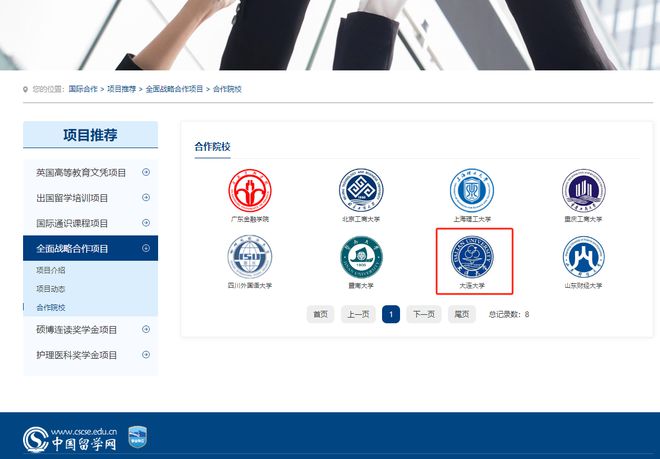The width and height of the screenshot is (660, 459).
Task: Open 全面战略合作项目 menu label
Action: click(72, 248)
